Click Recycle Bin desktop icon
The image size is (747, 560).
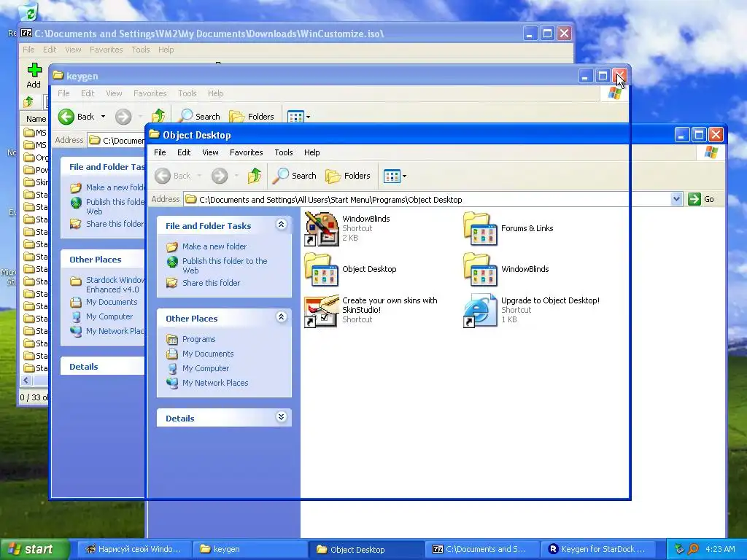coord(29,12)
